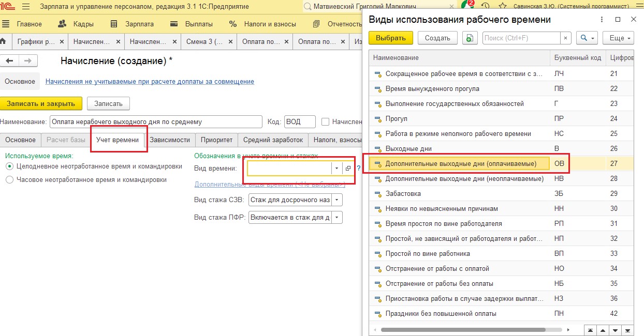Sort by the Буквенный код column header
This screenshot has width=644, height=336.
(578, 57)
